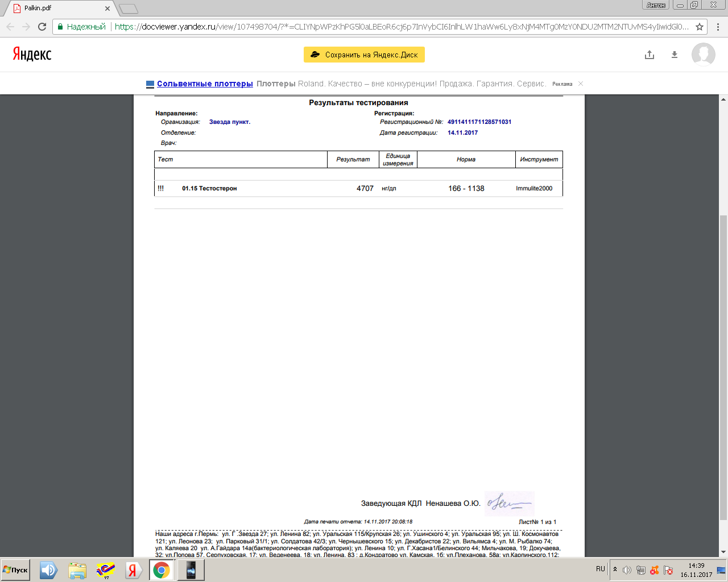This screenshot has height=582, width=728.
Task: Open the Chrome menu (three dots)
Action: tap(718, 27)
